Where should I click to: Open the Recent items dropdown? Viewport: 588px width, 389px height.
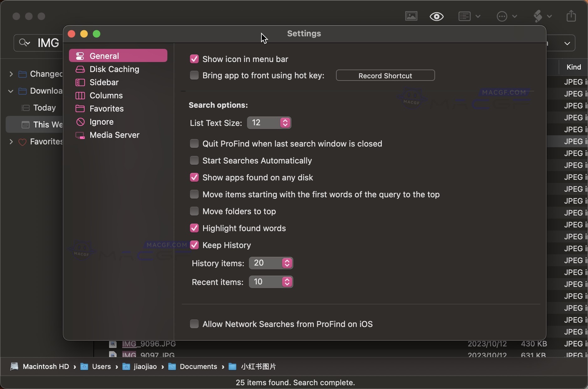click(271, 282)
